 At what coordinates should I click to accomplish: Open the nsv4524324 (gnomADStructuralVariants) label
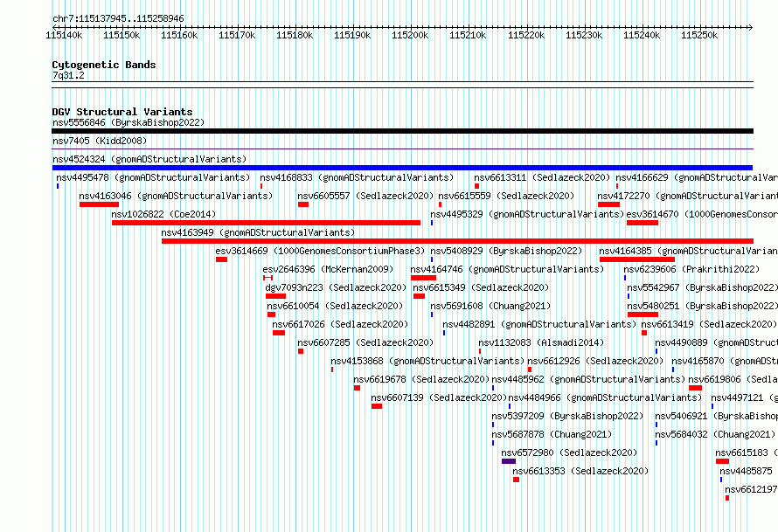[149, 159]
